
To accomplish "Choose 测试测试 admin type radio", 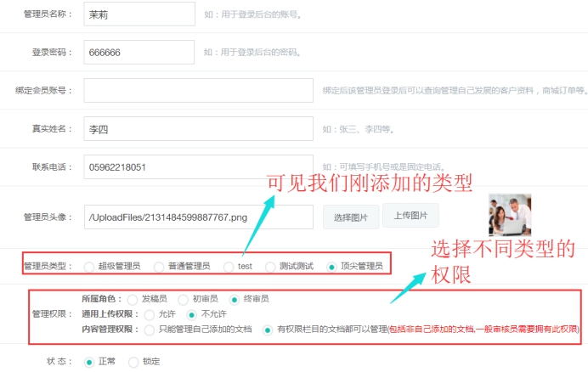I will 270,267.
